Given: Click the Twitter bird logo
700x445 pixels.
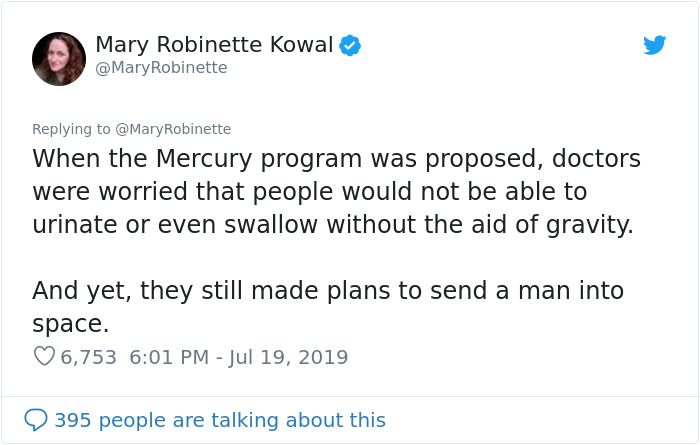Looking at the screenshot, I should pos(654,45).
